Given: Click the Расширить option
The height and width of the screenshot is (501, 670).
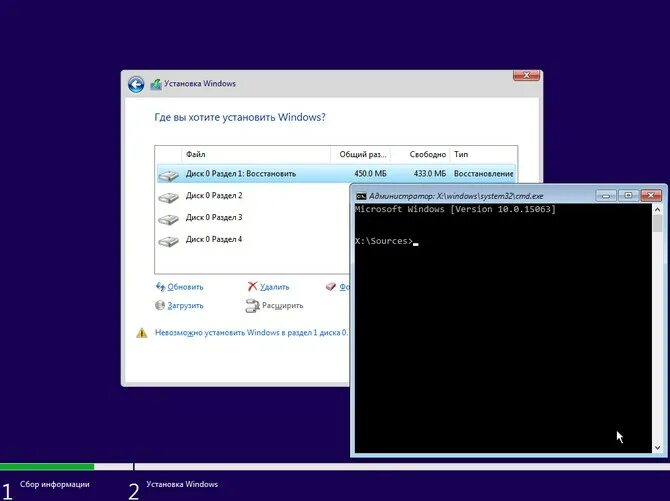Looking at the screenshot, I should (282, 306).
